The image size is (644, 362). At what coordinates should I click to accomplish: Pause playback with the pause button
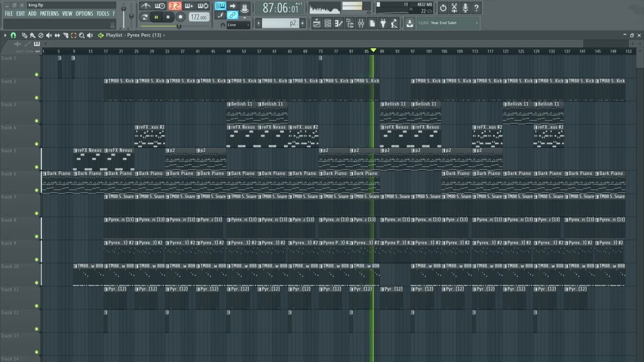[156, 17]
